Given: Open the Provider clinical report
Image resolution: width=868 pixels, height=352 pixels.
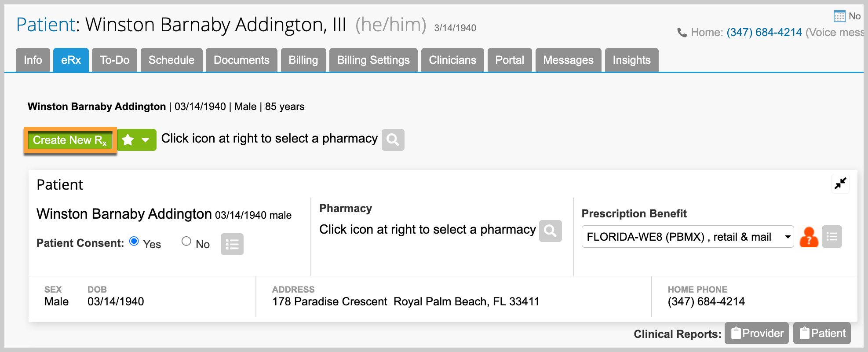Looking at the screenshot, I should click(x=757, y=333).
